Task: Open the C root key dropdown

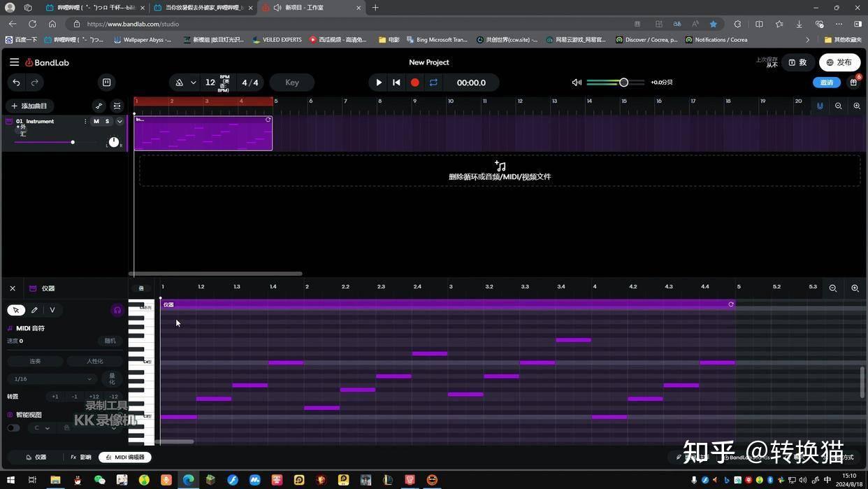Action: pyautogui.click(x=42, y=427)
